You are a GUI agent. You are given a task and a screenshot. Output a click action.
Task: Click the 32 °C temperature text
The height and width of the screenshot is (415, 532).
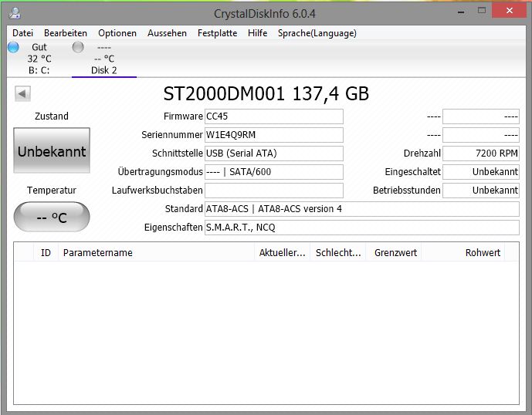pos(39,59)
